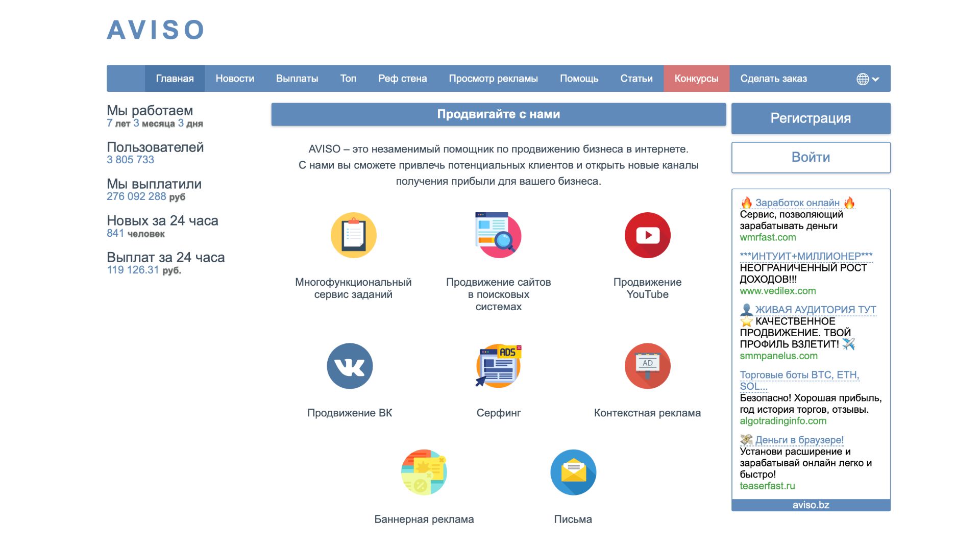Open the language selector globe
The image size is (980, 550).
click(x=868, y=79)
